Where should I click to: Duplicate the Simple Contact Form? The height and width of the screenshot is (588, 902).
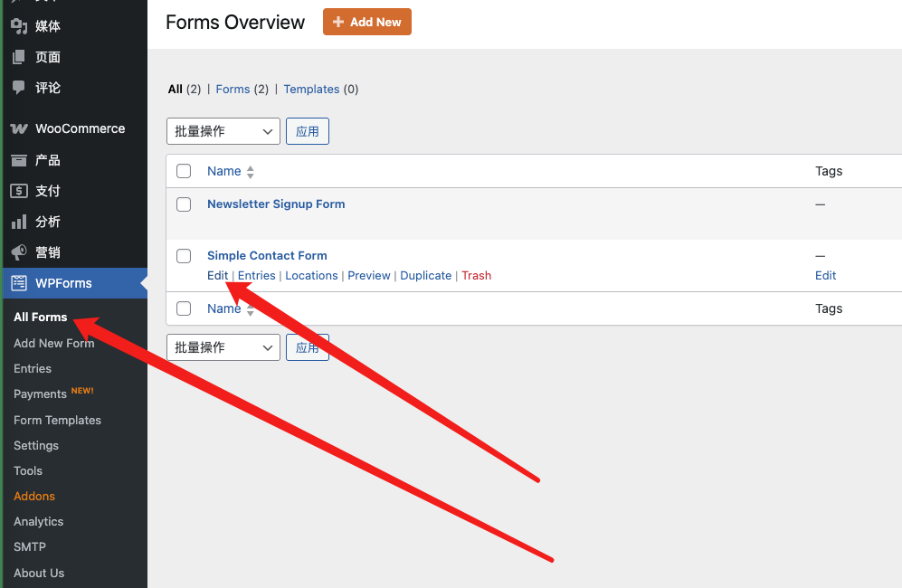point(426,276)
